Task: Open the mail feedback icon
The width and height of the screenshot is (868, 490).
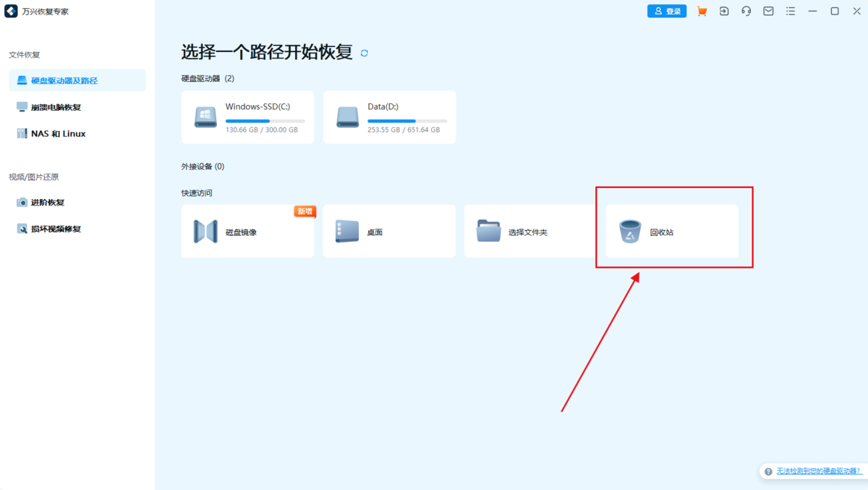Action: (767, 11)
